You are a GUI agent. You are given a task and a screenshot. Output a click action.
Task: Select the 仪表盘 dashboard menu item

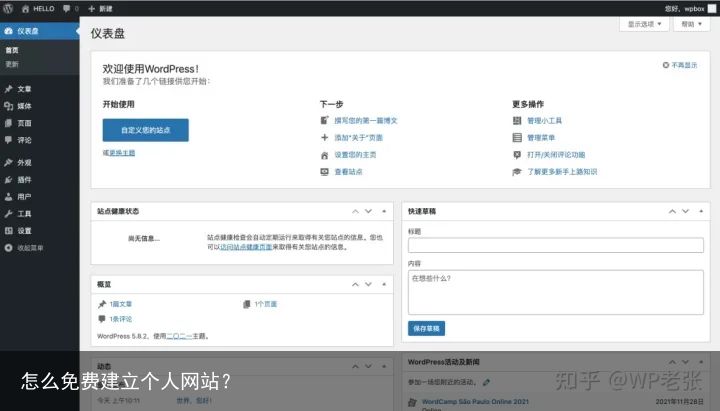39,31
